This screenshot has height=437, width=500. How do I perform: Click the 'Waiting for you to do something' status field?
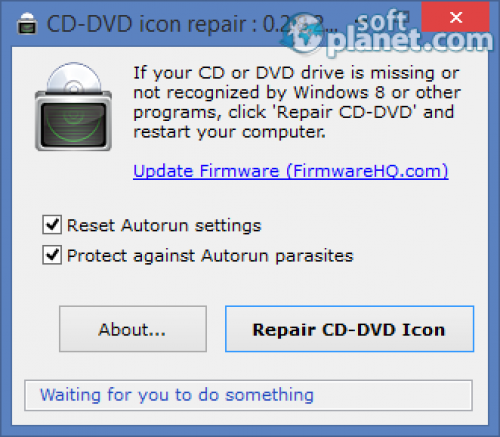tap(248, 395)
